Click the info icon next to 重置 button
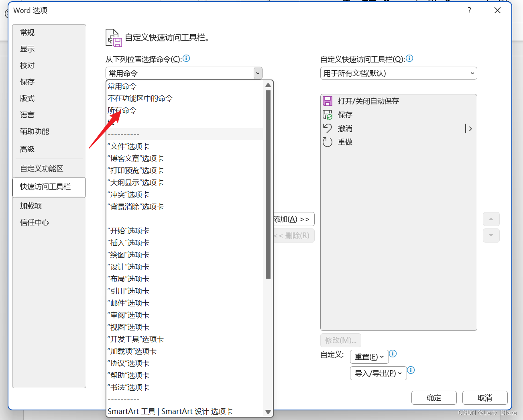The image size is (523, 420). coord(393,353)
